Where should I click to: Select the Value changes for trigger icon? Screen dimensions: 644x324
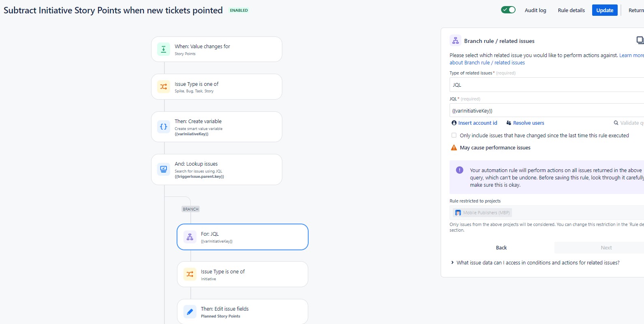163,49
